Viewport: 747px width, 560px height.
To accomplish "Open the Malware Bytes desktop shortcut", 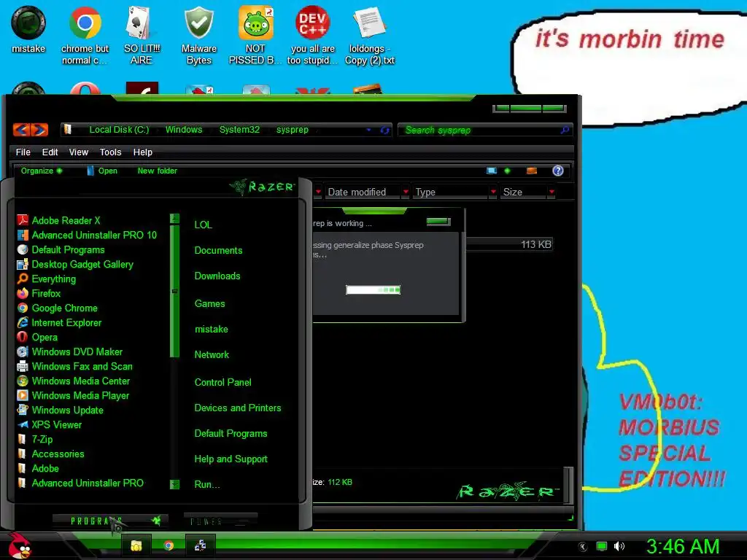I will [198, 35].
